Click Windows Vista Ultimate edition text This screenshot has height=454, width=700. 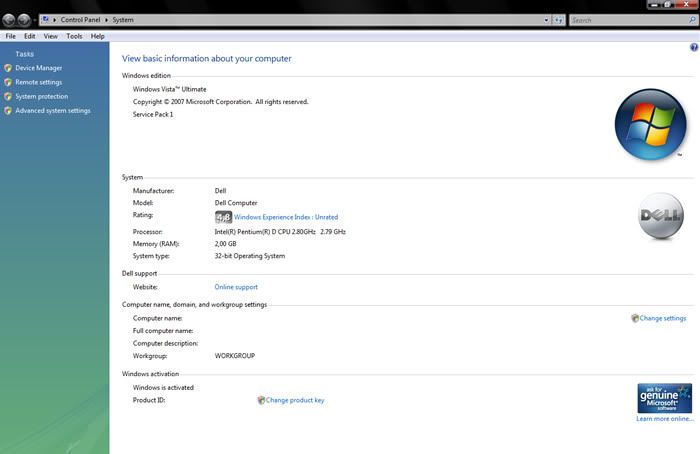click(x=170, y=89)
